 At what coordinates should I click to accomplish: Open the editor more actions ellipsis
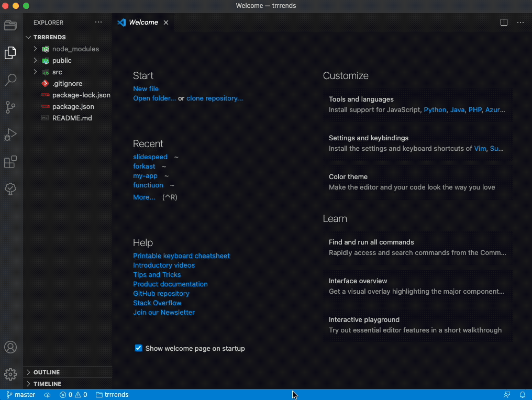click(x=520, y=23)
